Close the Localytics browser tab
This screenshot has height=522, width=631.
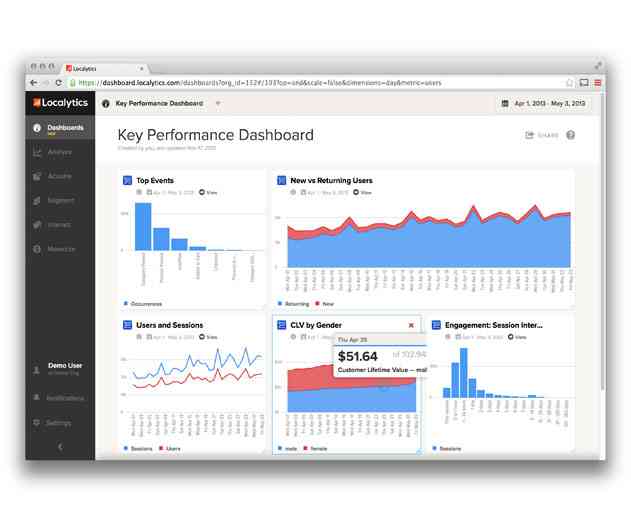pyautogui.click(x=142, y=69)
